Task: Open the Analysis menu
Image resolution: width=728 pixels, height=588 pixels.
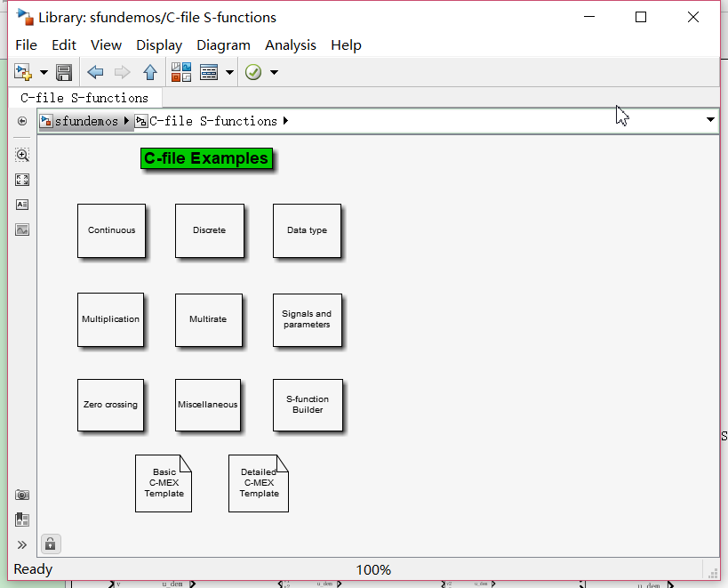Action: tap(291, 45)
